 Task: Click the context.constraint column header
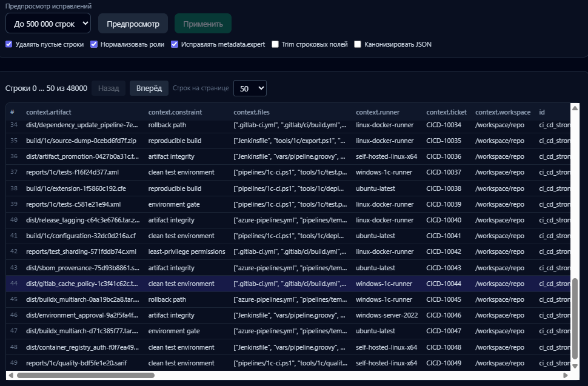point(175,112)
